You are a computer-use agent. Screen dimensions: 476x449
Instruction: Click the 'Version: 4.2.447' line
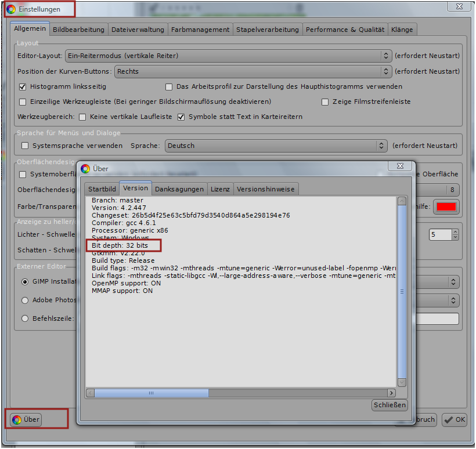coord(118,208)
